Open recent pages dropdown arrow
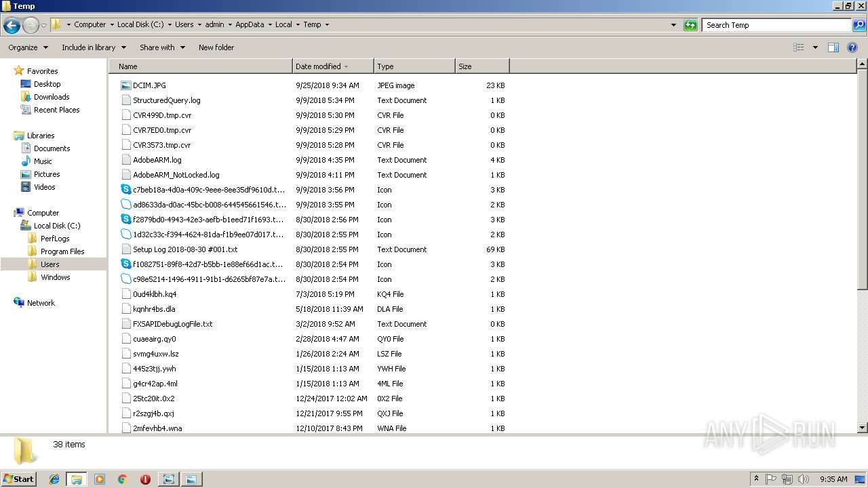 43,26
